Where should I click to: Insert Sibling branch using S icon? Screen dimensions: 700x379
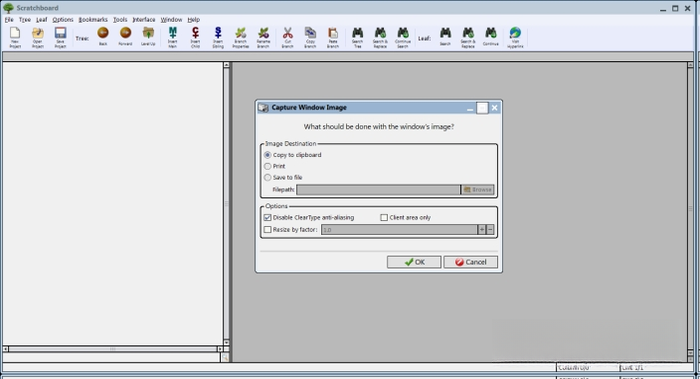(218, 37)
